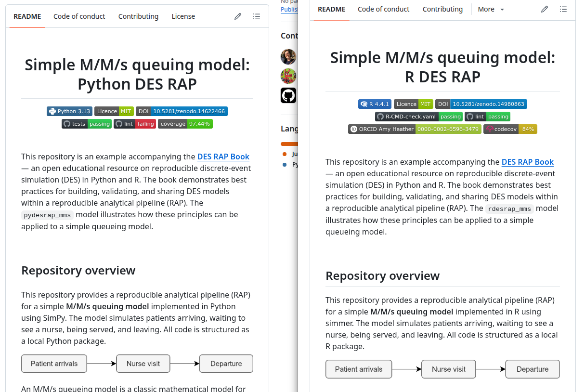Open the outline list icon beside the pencil
Screen dimensions: 585x392
tap(257, 16)
